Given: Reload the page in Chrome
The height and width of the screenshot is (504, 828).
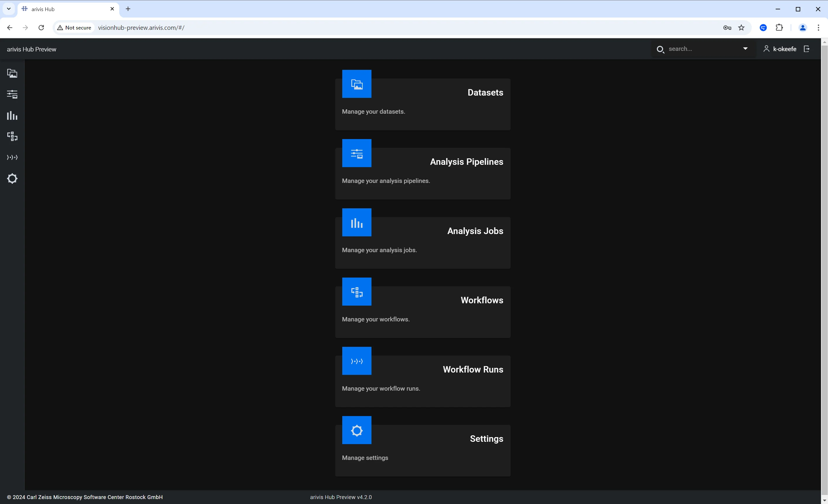Looking at the screenshot, I should [41, 27].
